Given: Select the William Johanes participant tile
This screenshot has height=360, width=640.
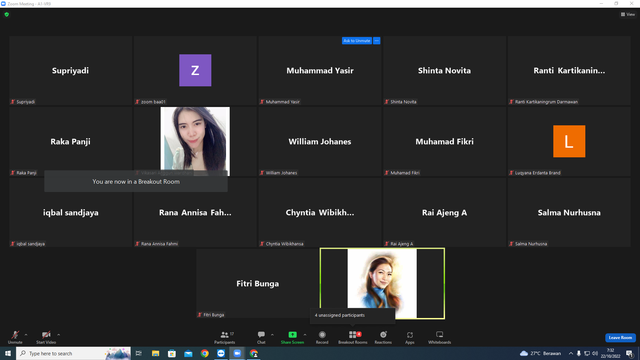Looking at the screenshot, I should pyautogui.click(x=320, y=141).
